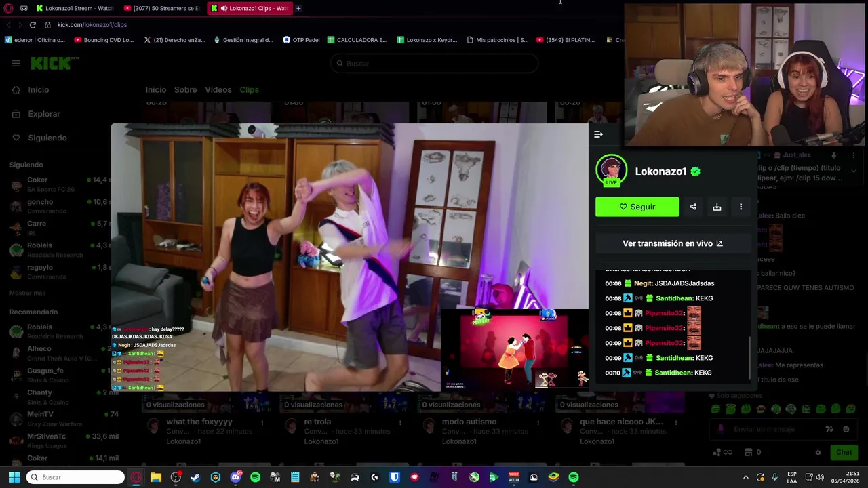Switch to 50 Streamers YouTube browser tab
Image resolution: width=868 pixels, height=488 pixels.
tap(163, 8)
